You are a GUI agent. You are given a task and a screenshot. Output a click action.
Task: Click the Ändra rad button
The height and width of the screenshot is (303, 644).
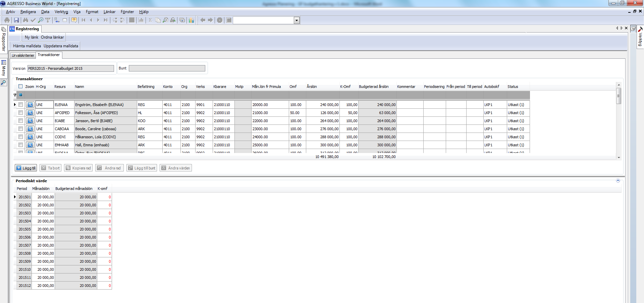coord(109,168)
